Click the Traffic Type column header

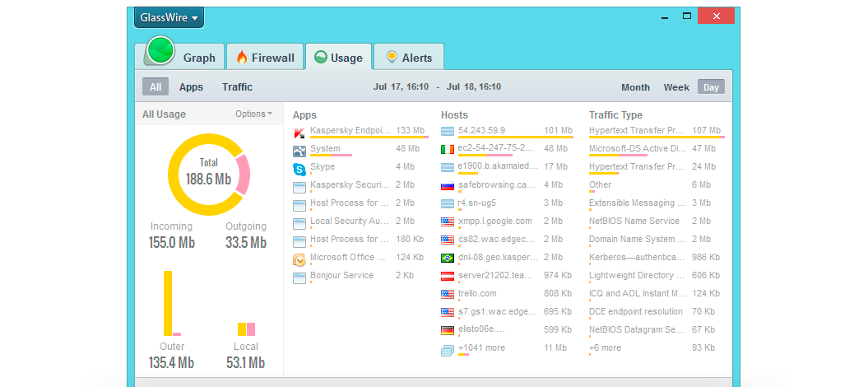[615, 115]
